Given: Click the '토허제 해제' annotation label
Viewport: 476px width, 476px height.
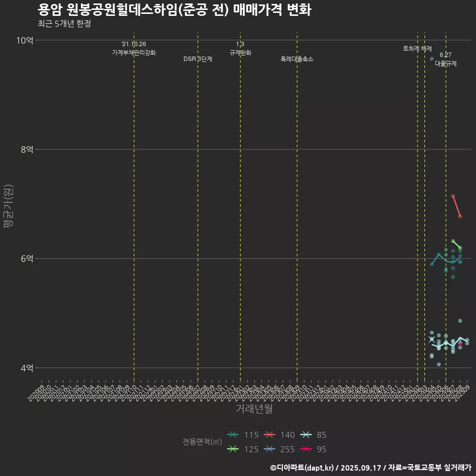Looking at the screenshot, I should 417,49.
